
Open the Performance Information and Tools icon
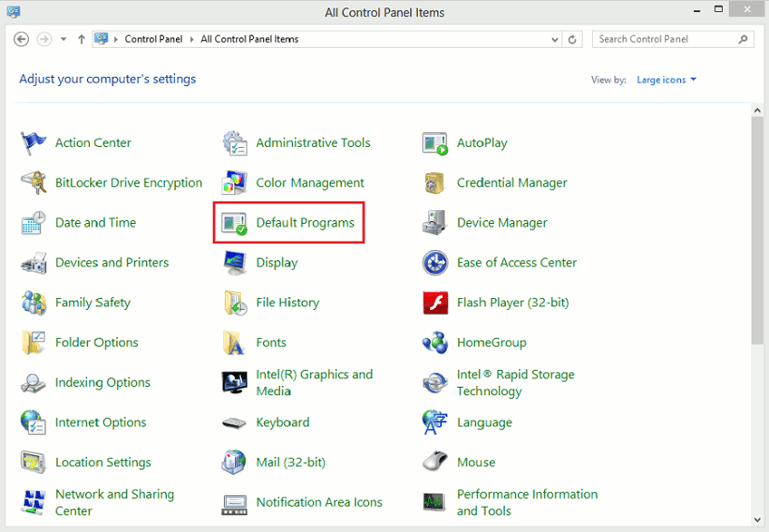click(x=434, y=502)
